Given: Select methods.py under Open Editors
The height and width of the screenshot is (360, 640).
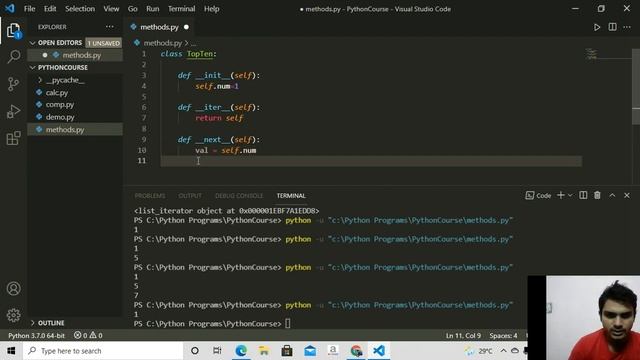Looking at the screenshot, I should click(x=75, y=55).
